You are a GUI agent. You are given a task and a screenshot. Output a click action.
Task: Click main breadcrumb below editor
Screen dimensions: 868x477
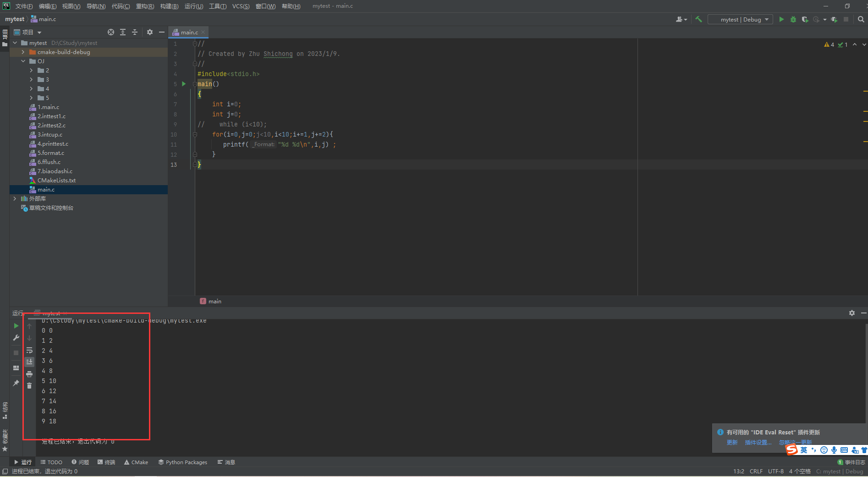click(x=211, y=301)
